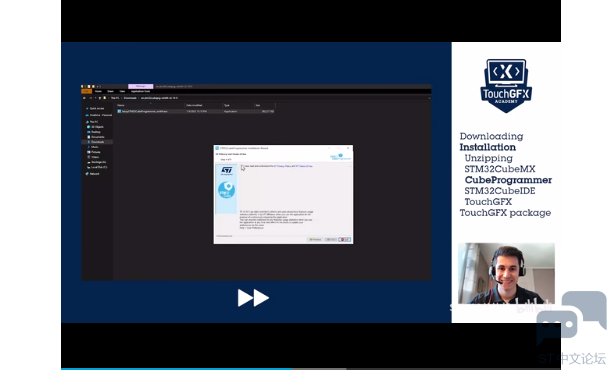Open 3D Objects folder in sidebar
This screenshot has width=615, height=374.
[96, 127]
